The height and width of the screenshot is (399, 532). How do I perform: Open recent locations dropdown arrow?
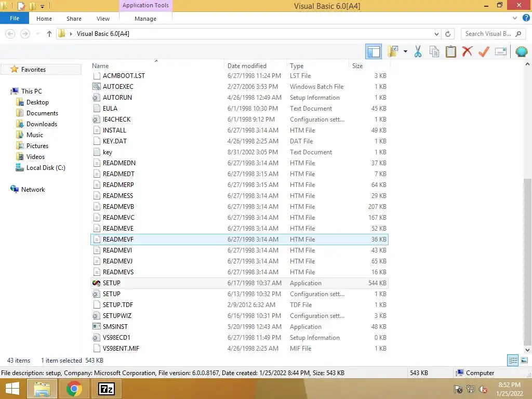click(x=37, y=34)
